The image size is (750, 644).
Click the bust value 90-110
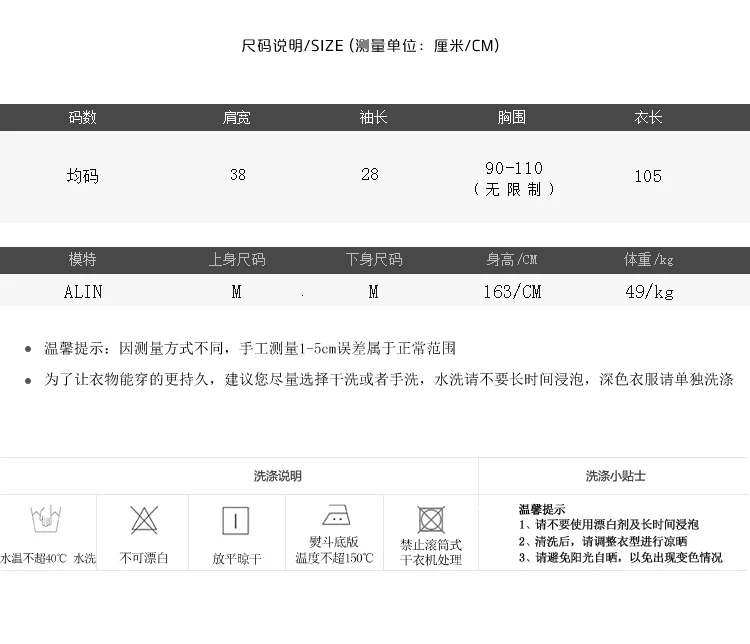514,168
